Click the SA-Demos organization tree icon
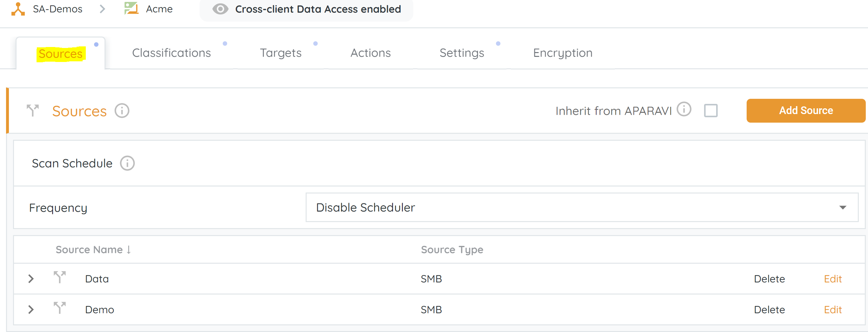 [x=18, y=9]
